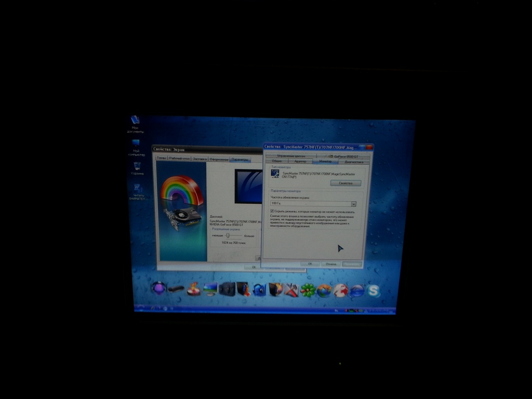This screenshot has height=399, width=532.
Task: Switch to the Заставка tab
Action: (x=200, y=159)
